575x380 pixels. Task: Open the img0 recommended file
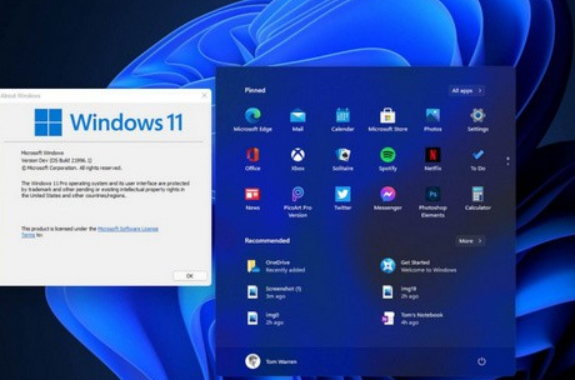coord(265,318)
